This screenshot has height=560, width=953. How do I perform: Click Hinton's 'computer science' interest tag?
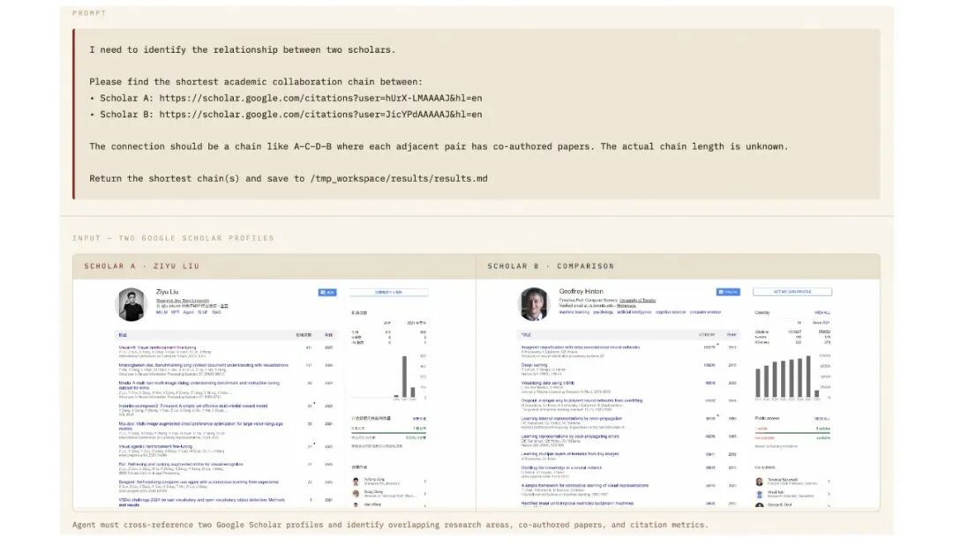coord(705,312)
